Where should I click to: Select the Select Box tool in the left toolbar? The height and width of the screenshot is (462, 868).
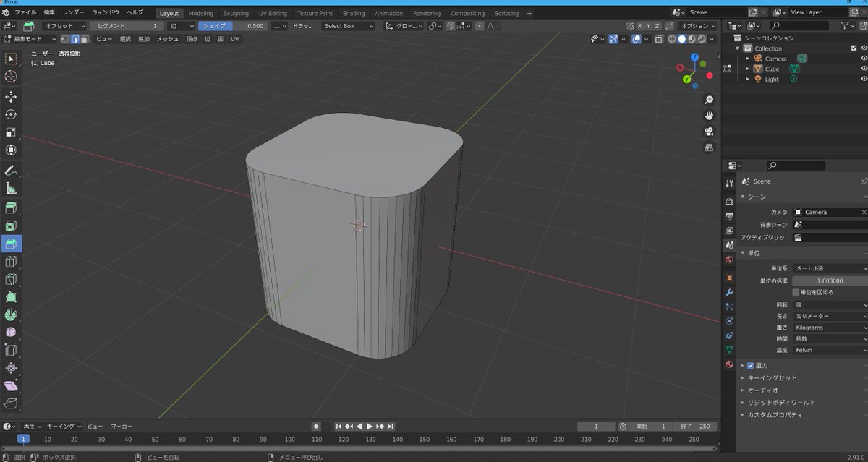coord(11,59)
